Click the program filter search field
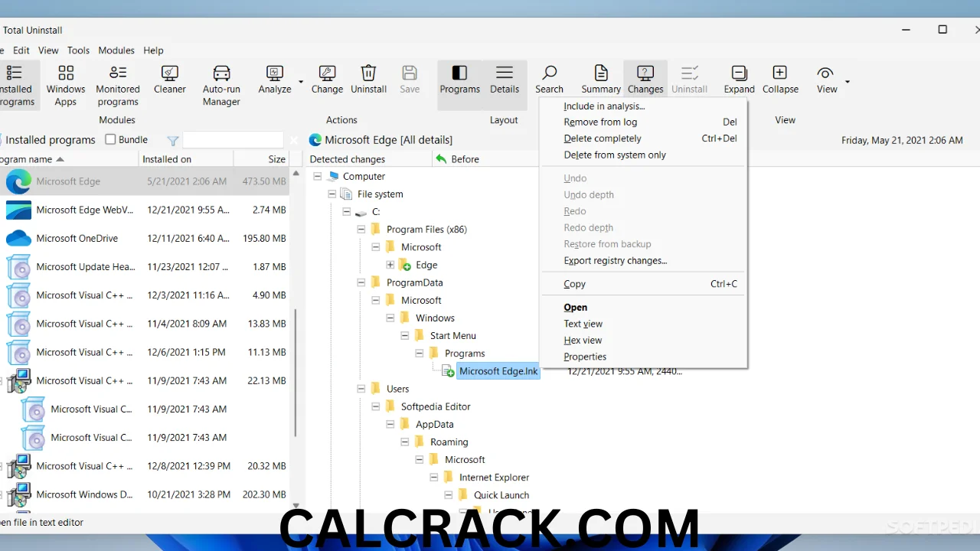The height and width of the screenshot is (551, 980). 233,140
